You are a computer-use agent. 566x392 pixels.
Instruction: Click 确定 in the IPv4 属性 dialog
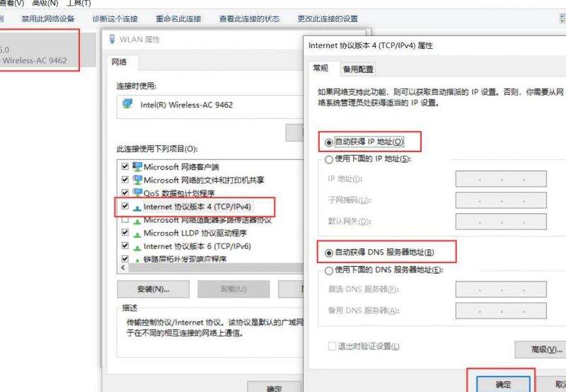[503, 384]
